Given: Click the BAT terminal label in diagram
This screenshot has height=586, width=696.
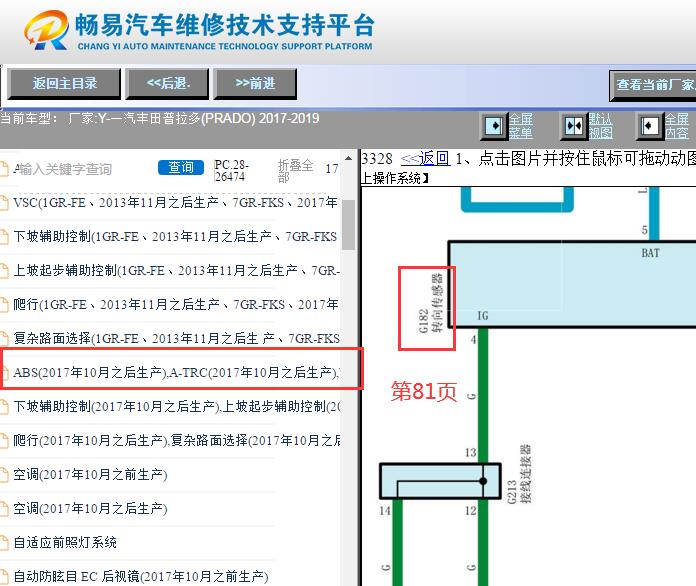Looking at the screenshot, I should click(x=650, y=253).
